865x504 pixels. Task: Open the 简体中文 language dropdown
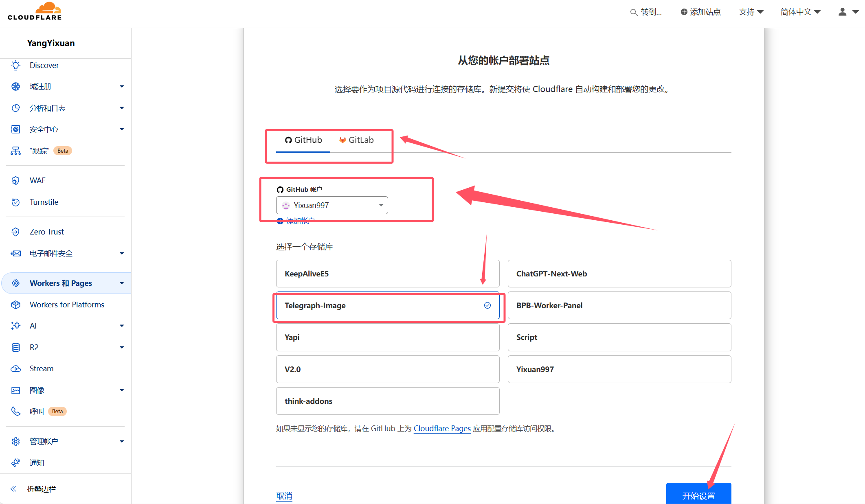pyautogui.click(x=800, y=12)
